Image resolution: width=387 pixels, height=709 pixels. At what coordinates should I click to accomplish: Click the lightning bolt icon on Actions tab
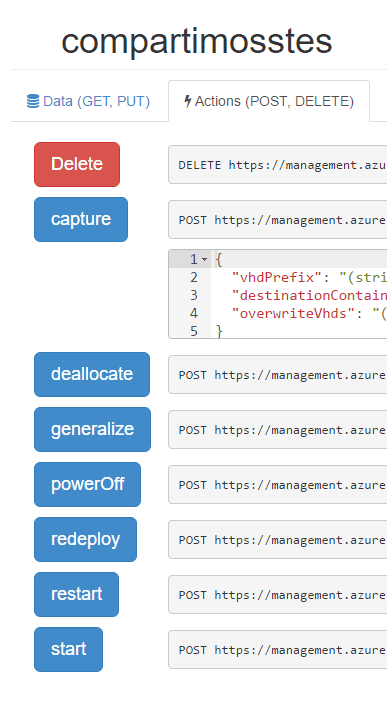[188, 101]
